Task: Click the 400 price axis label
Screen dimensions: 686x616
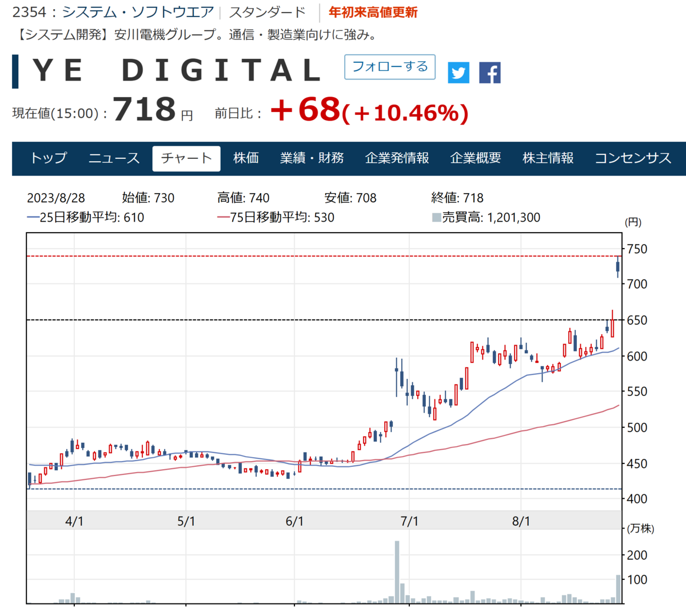Action: (637, 499)
